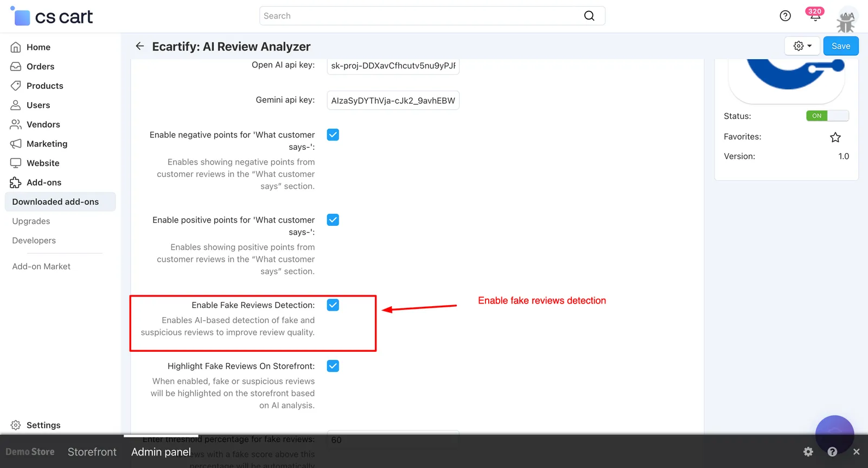The height and width of the screenshot is (468, 868).
Task: Click the fake reviews threshold percentage field
Action: pyautogui.click(x=393, y=440)
